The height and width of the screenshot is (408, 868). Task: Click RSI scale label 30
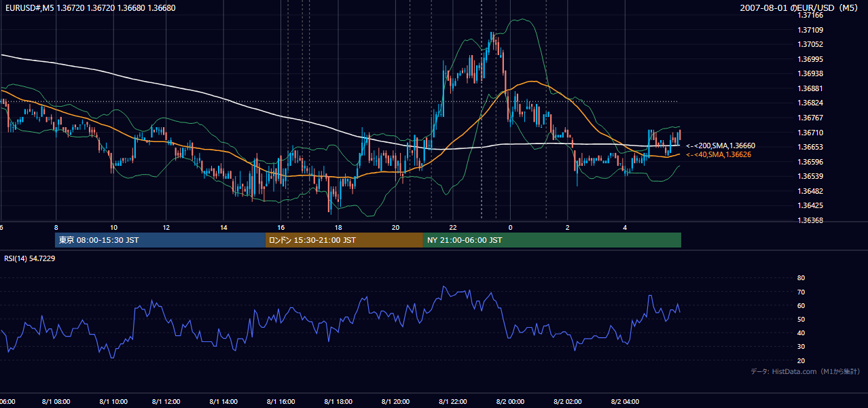click(801, 347)
